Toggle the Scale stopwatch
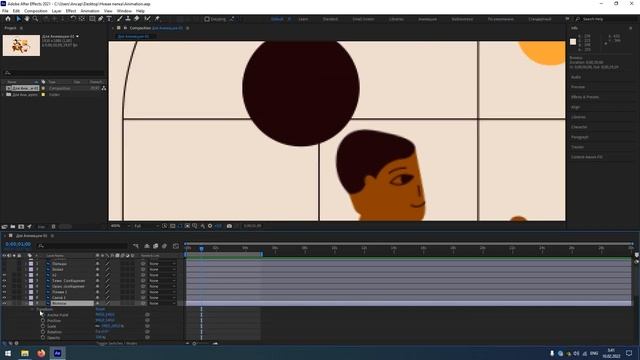Viewport: 640px width, 360px height. coord(43,327)
